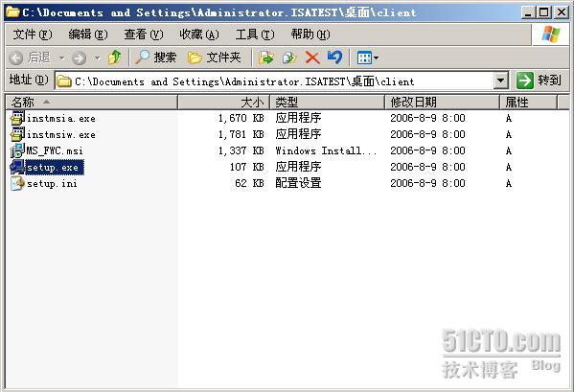The image size is (574, 392).
Task: Sort by 属性 column header
Action: [528, 103]
